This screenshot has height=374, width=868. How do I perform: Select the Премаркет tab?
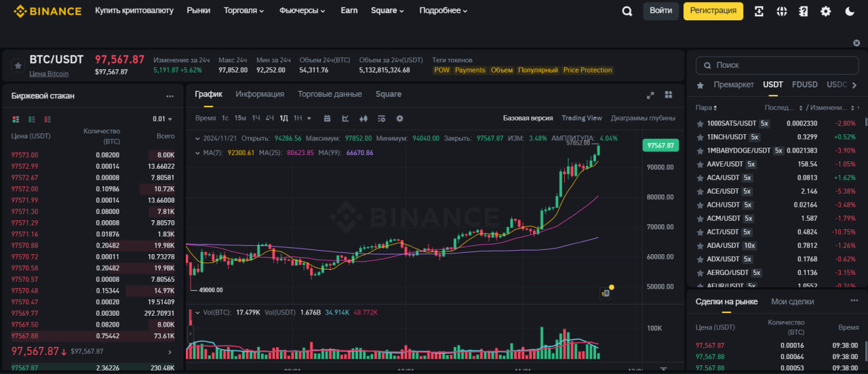[734, 85]
